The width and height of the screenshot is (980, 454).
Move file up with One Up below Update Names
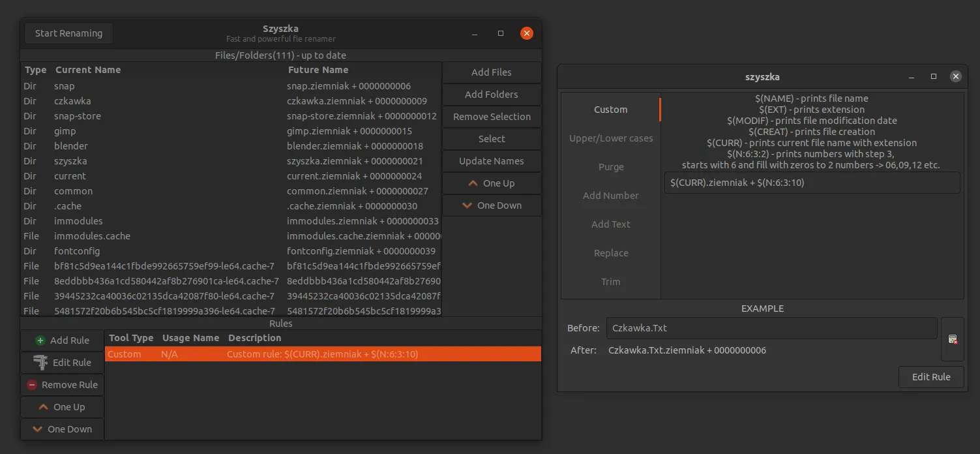click(x=492, y=183)
